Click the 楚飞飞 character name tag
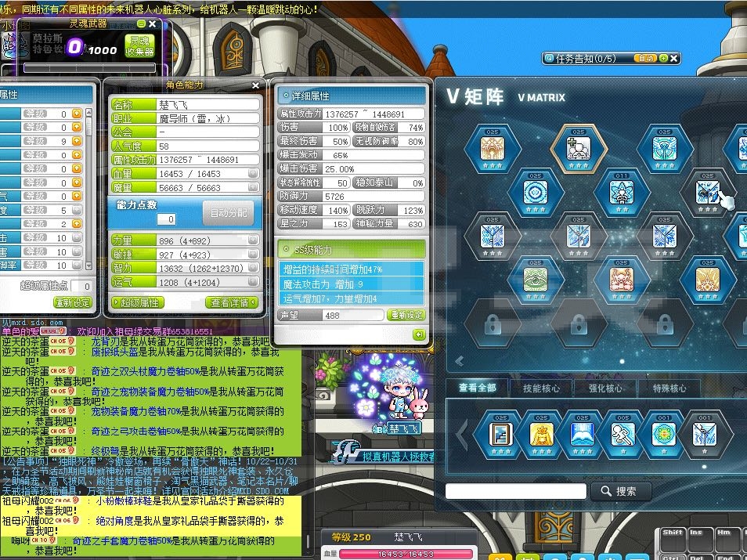Viewport: 747px width, 560px height. 404,428
